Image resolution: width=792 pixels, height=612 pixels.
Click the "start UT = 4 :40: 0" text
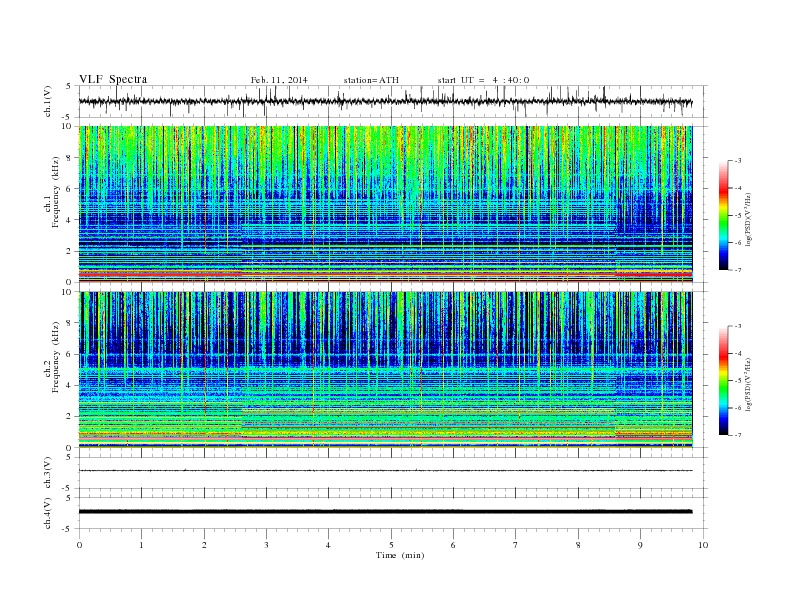[483, 80]
